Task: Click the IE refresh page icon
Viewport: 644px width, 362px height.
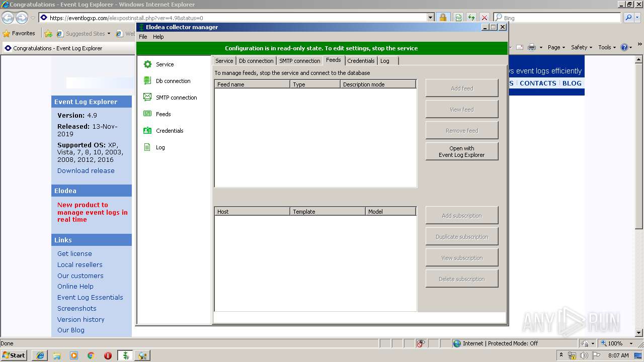Action: point(471,18)
